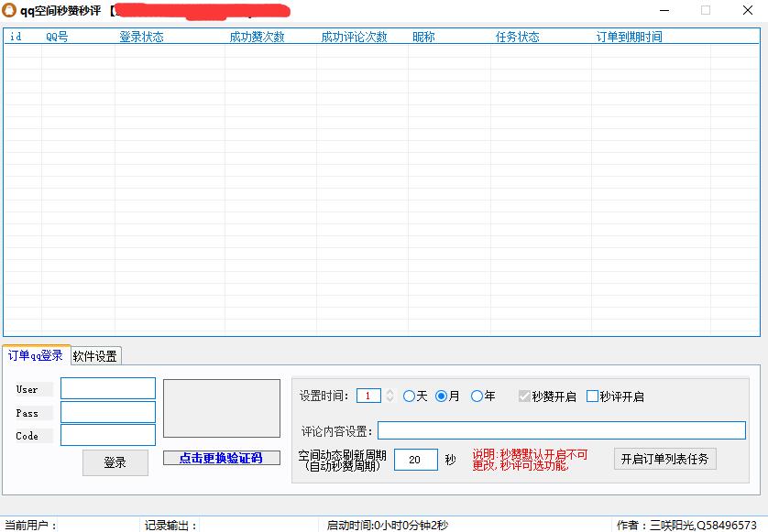Click the QQ号 column header
This screenshot has height=532, width=768.
click(57, 38)
